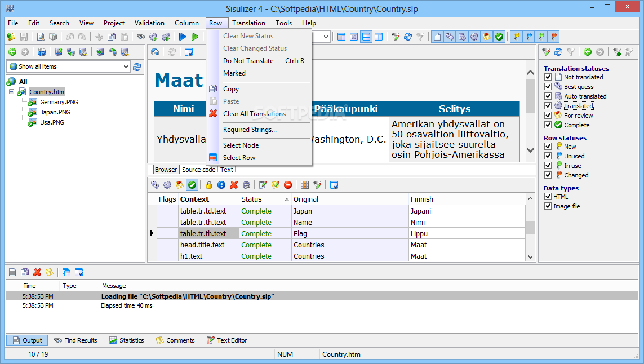Click the column grid icon in grid toolbar
Image resolution: width=644 pixels, height=364 pixels.
[x=305, y=185]
